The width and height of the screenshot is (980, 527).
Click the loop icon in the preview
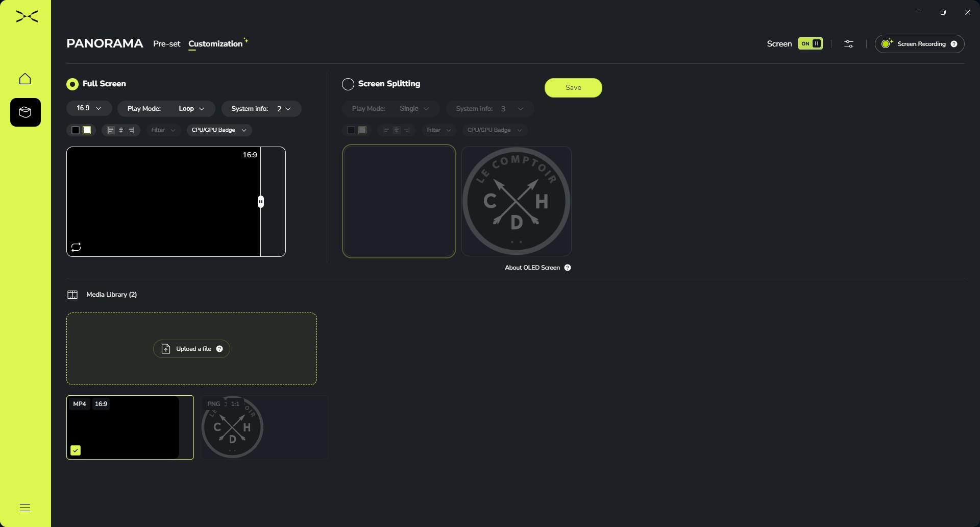coord(76,248)
